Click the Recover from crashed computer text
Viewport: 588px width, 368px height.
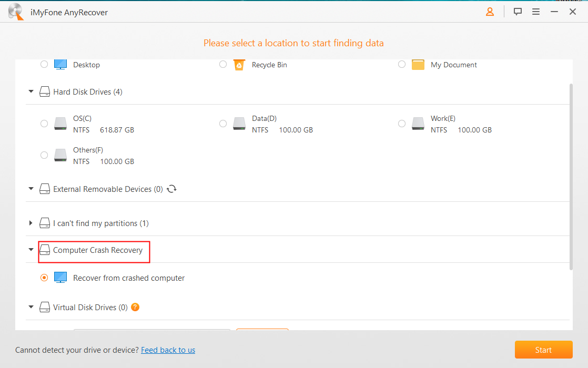click(129, 278)
